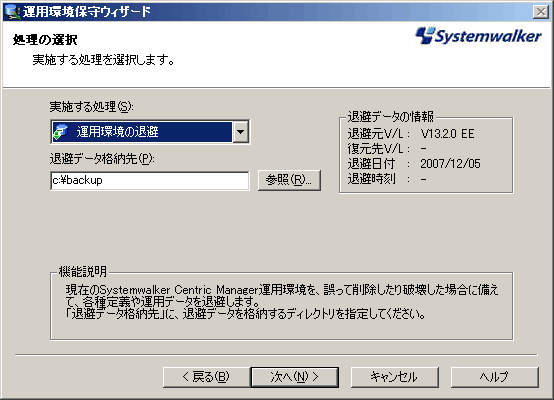Viewport: 554px width, 400px height.
Task: Click the 退避データの情報 group label
Action: tap(390, 116)
